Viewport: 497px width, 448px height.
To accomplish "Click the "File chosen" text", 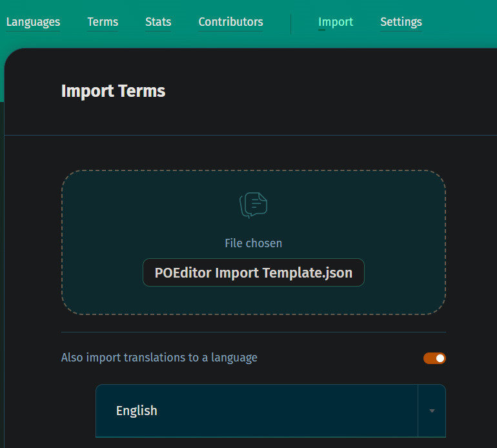I will [x=253, y=243].
